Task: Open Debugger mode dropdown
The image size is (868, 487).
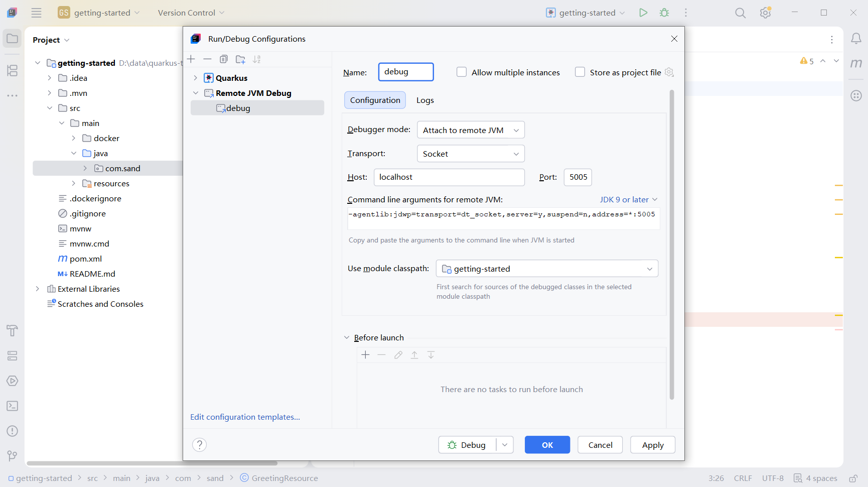Action: (x=471, y=130)
